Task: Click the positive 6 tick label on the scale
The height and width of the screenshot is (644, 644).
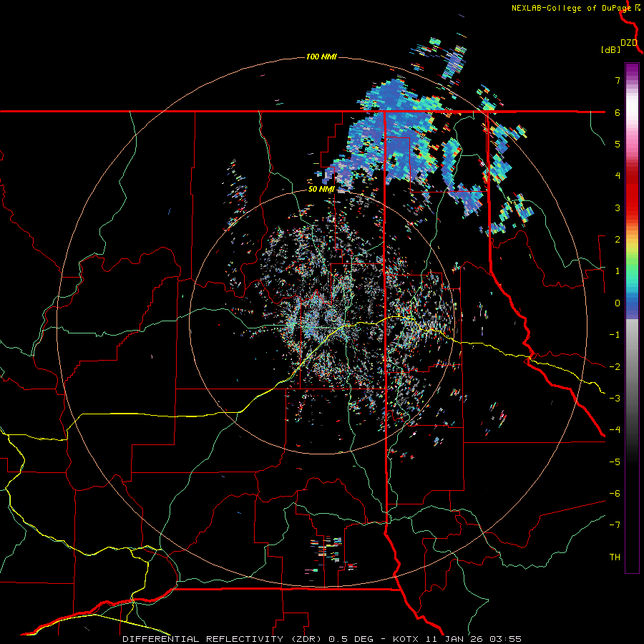Action: [x=618, y=112]
